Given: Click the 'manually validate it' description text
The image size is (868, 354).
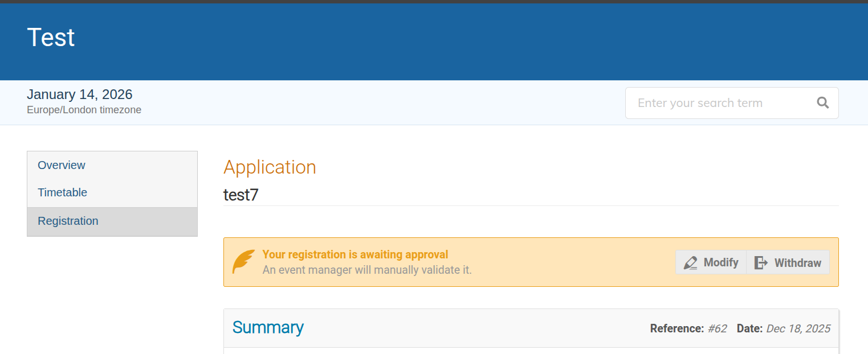Looking at the screenshot, I should click(367, 270).
